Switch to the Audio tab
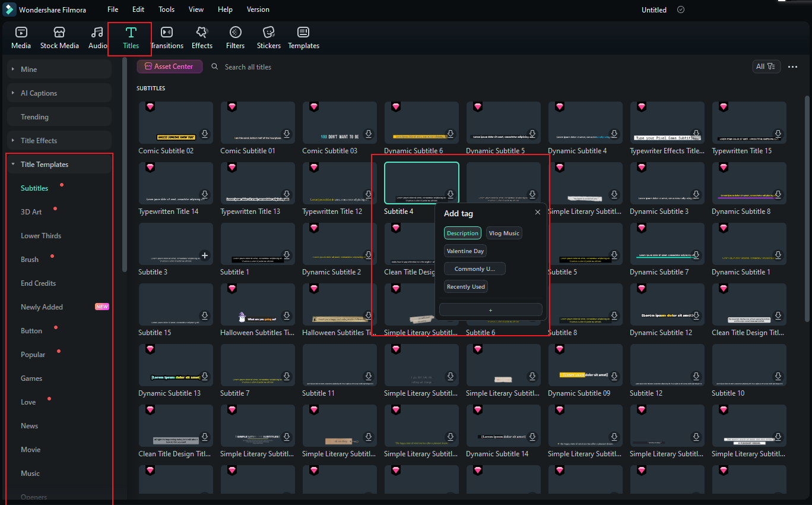This screenshot has width=812, height=505. (97, 38)
